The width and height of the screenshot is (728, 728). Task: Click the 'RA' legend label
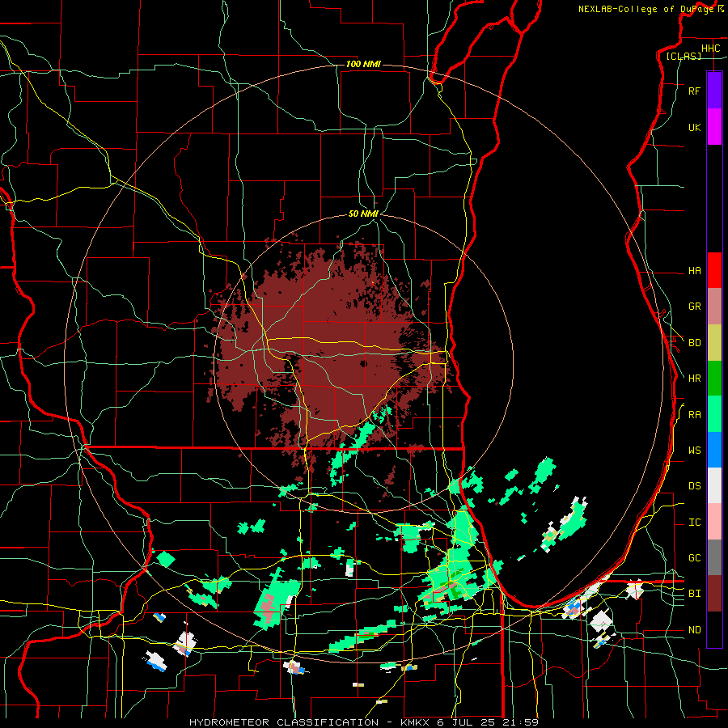point(694,415)
